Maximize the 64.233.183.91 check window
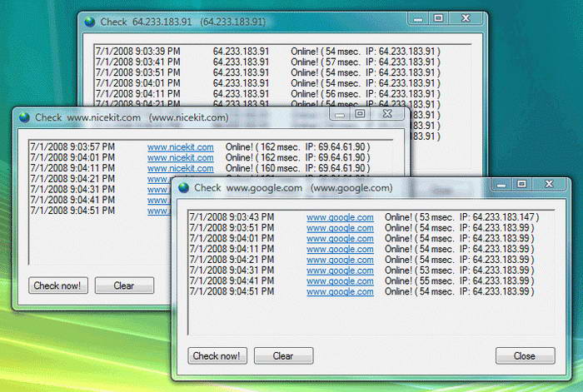The height and width of the screenshot is (392, 583). (437, 17)
